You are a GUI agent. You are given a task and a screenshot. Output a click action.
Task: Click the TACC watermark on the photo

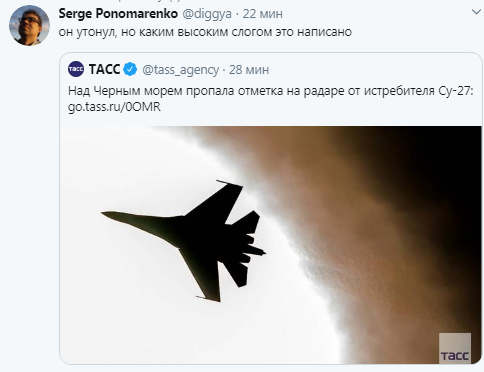coord(455,348)
